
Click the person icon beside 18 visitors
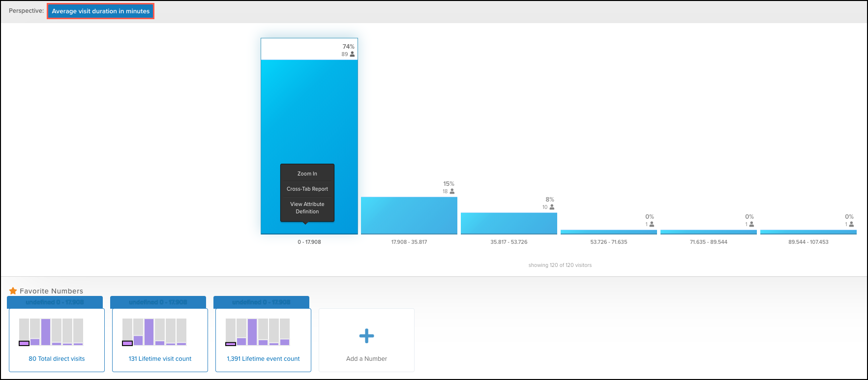[452, 191]
